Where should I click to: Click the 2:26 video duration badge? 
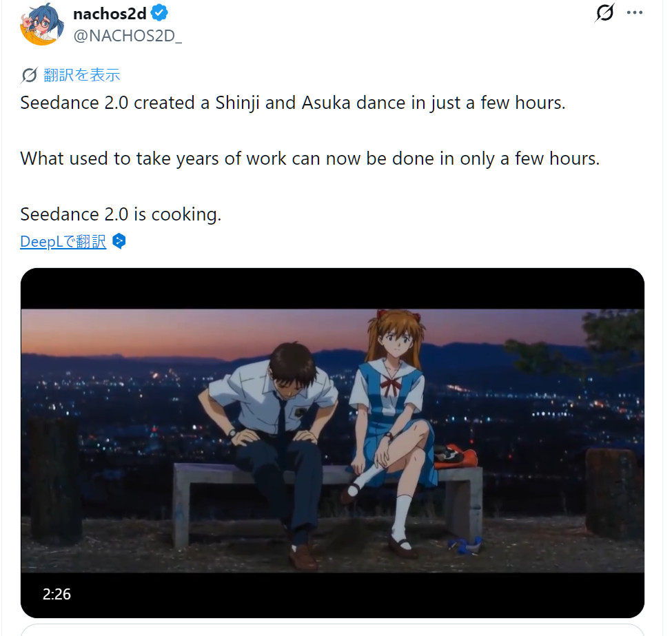tap(57, 594)
